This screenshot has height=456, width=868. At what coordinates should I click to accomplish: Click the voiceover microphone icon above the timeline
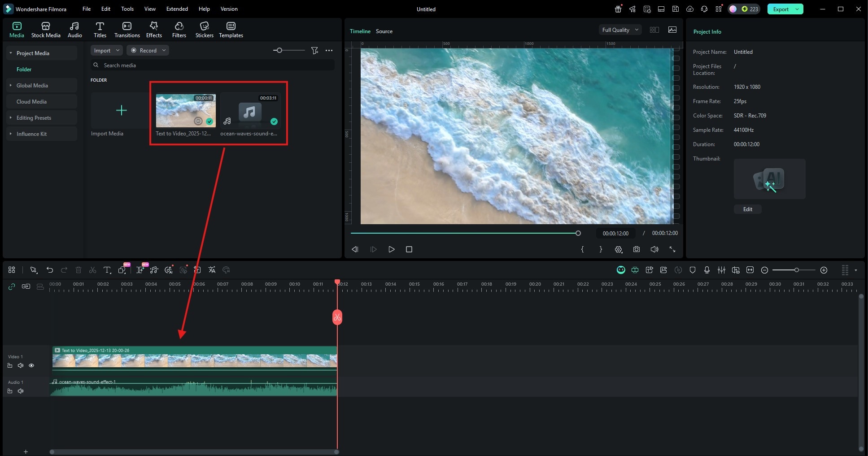tap(707, 270)
